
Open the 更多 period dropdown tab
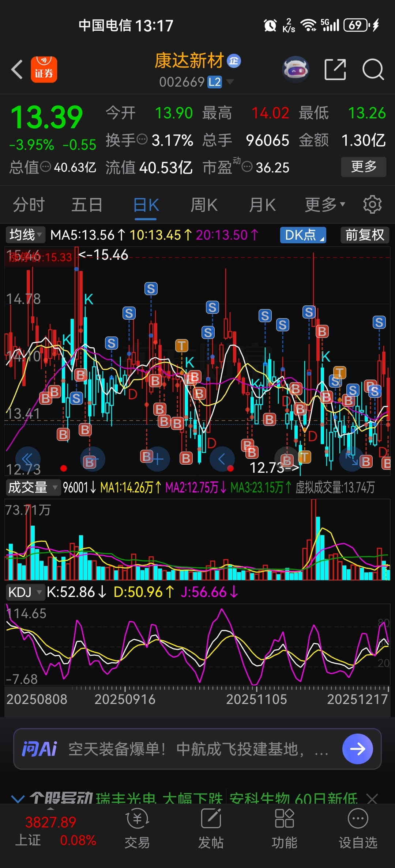click(325, 205)
